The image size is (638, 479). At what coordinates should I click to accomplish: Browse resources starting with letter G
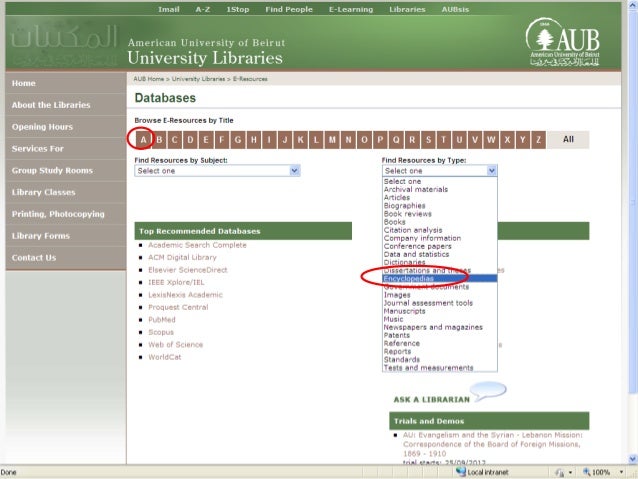[238, 140]
